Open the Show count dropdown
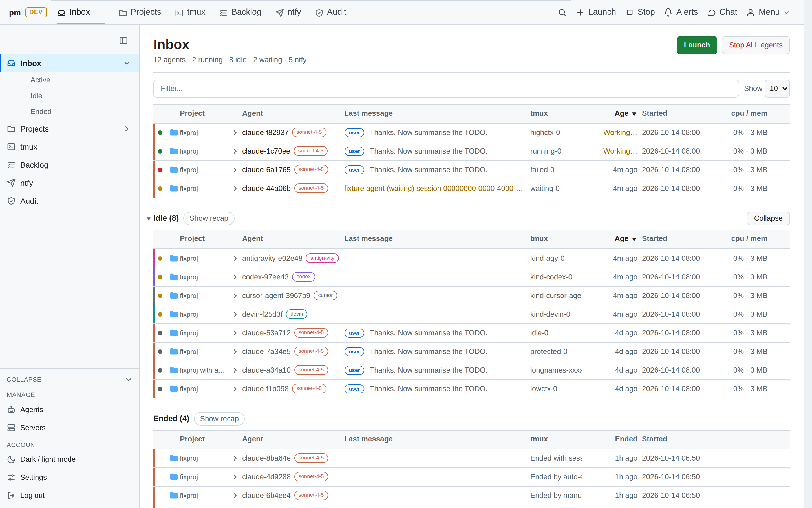812x508 pixels. [777, 88]
